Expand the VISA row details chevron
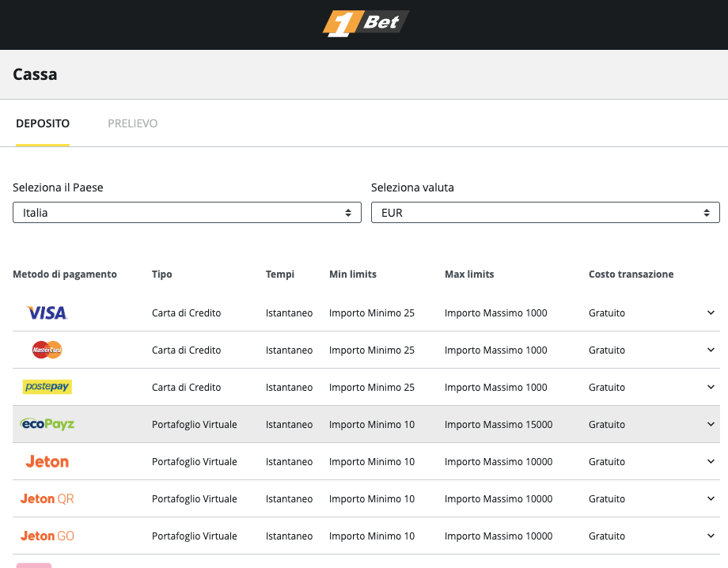728x568 pixels. click(x=711, y=312)
